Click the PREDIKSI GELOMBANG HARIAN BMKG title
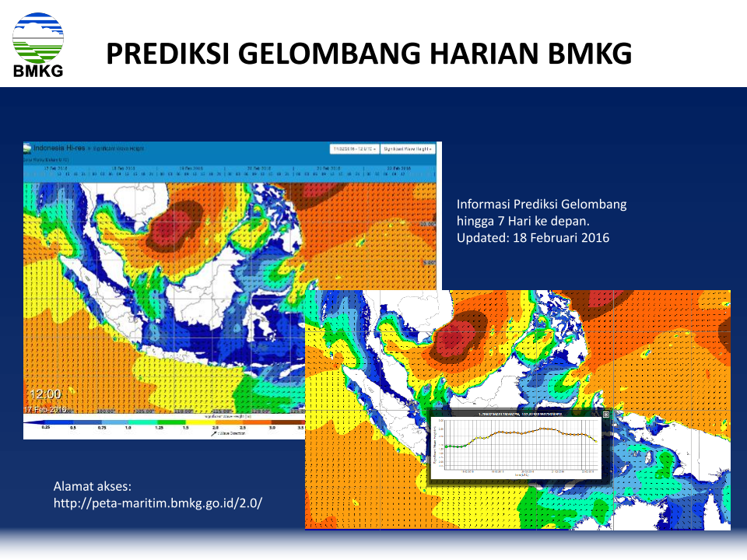This screenshot has height=560, width=747. tap(369, 54)
